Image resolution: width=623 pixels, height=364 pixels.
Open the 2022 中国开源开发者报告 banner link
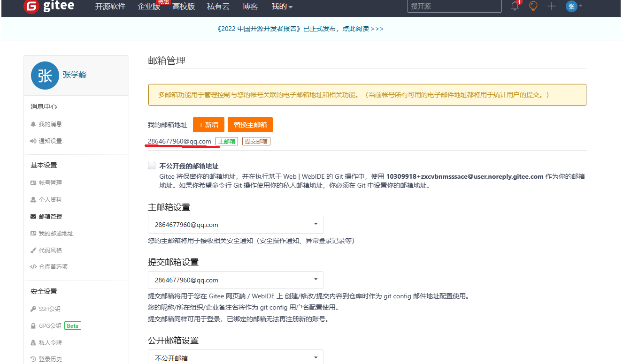[300, 29]
